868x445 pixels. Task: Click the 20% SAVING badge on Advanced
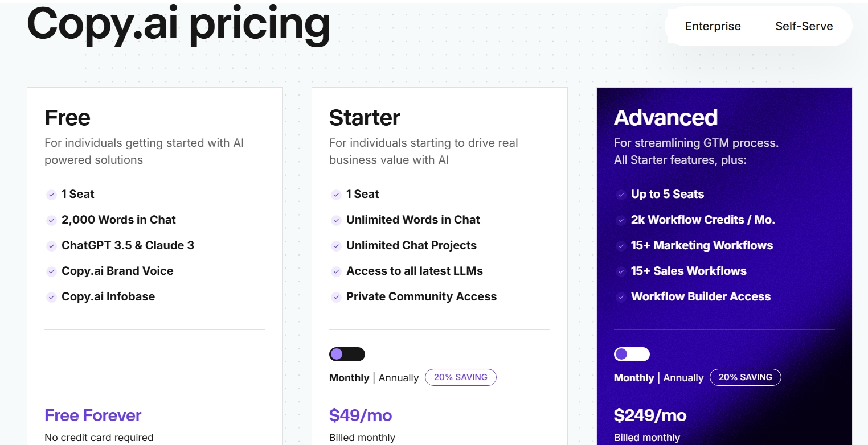745,377
